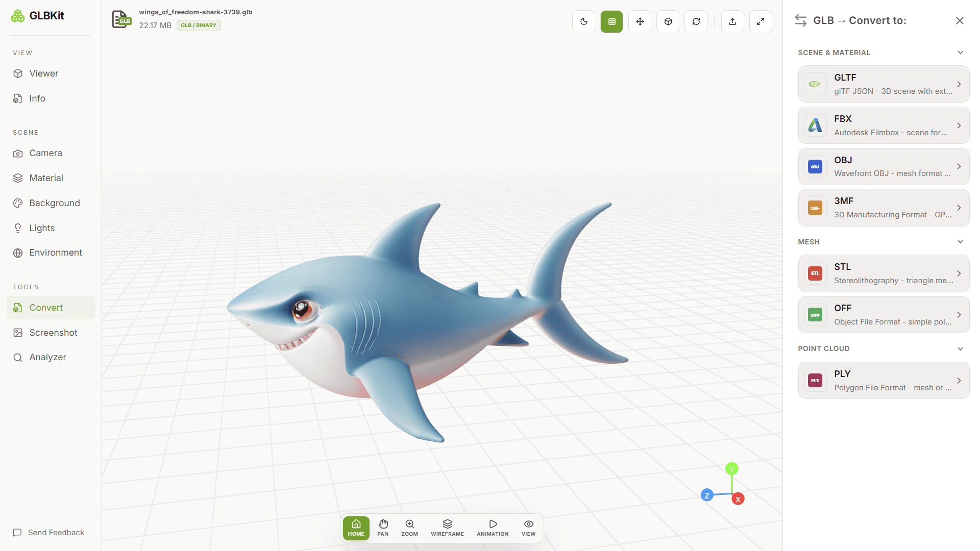Click the X axis gizmo handle
This screenshot has width=980, height=551.
click(x=738, y=499)
